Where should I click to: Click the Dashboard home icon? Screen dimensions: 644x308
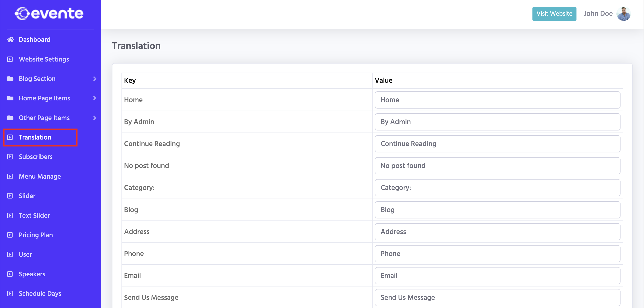(10, 40)
